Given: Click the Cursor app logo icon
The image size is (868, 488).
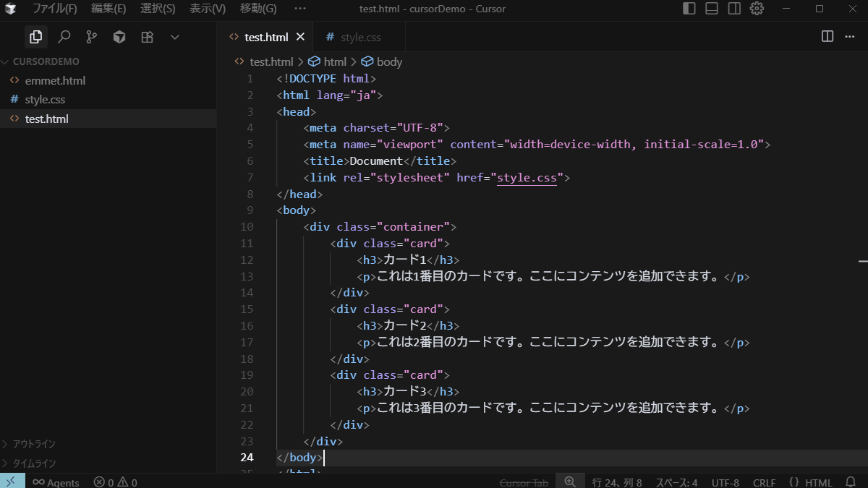Looking at the screenshot, I should tap(12, 9).
